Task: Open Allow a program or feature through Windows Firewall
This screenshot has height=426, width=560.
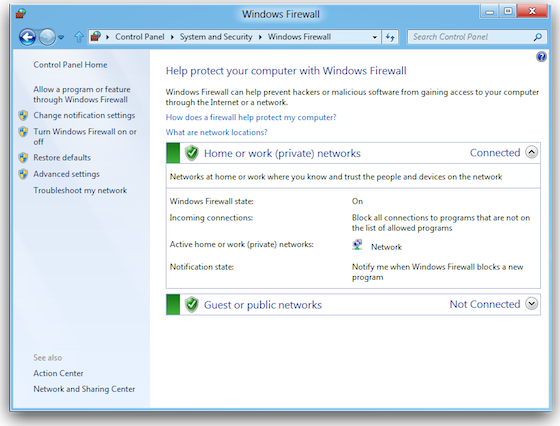Action: (x=82, y=94)
